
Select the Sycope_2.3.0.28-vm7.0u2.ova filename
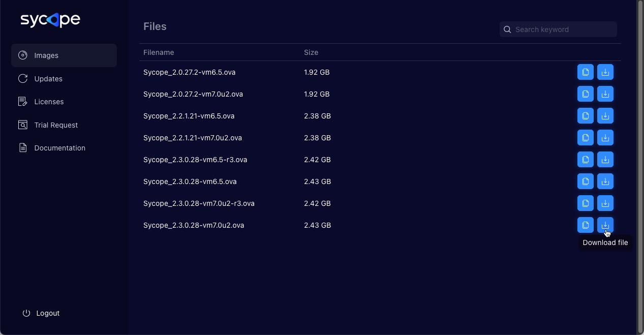tap(194, 225)
